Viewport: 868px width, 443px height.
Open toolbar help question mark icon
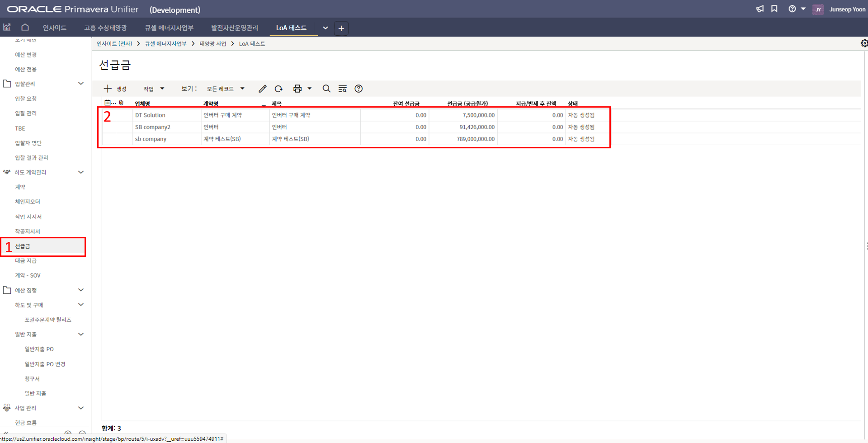coord(359,89)
